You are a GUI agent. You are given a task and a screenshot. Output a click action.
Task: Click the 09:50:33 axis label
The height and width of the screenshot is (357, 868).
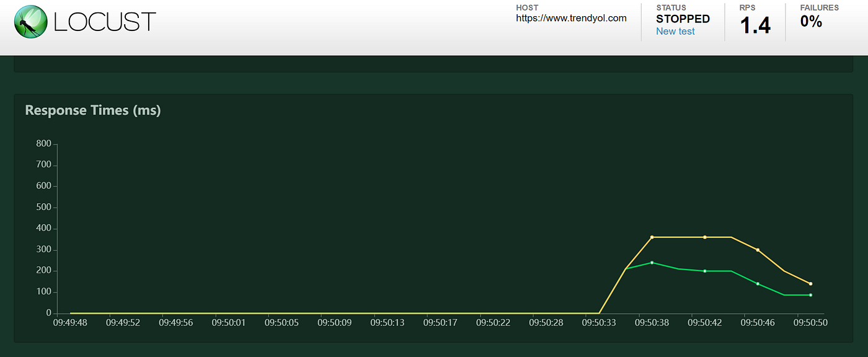pyautogui.click(x=599, y=322)
